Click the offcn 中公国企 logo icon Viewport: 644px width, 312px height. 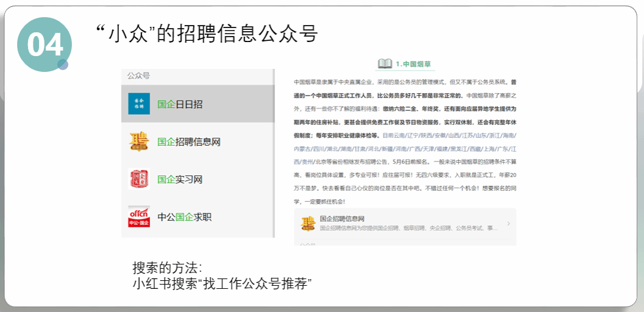point(139,217)
